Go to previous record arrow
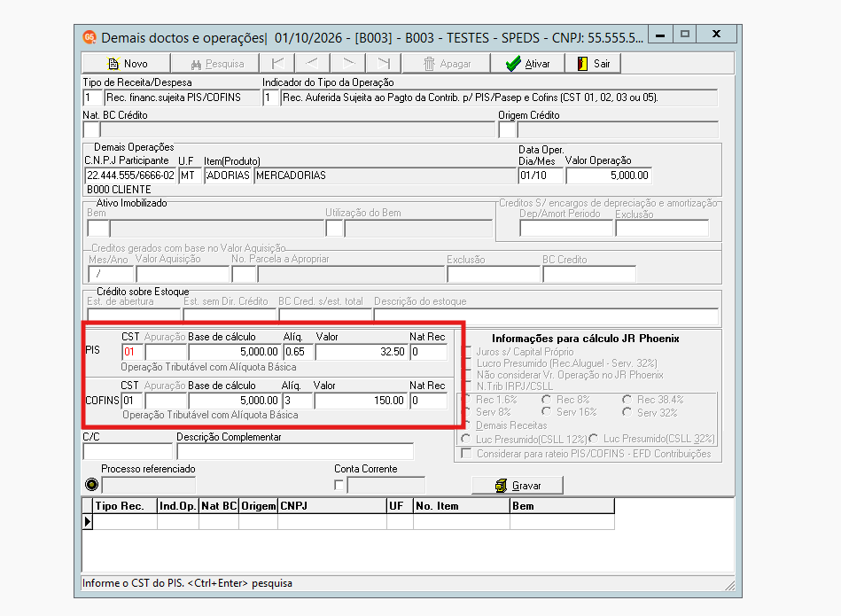 pos(312,63)
